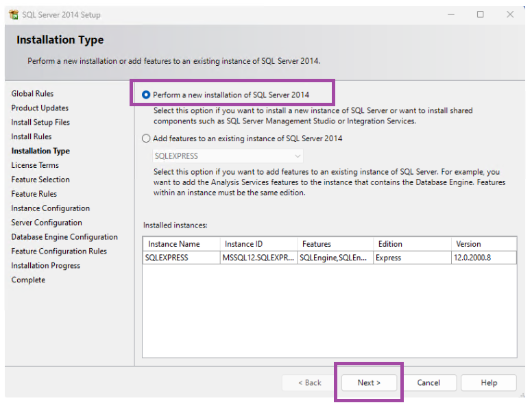
Task: Select Feature Rules step in sidebar
Action: click(x=34, y=194)
